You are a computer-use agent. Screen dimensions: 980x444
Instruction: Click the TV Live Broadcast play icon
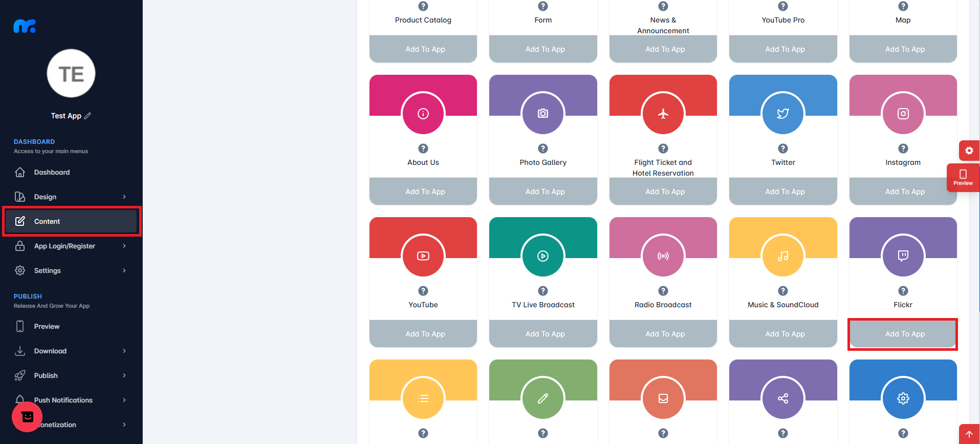[542, 256]
